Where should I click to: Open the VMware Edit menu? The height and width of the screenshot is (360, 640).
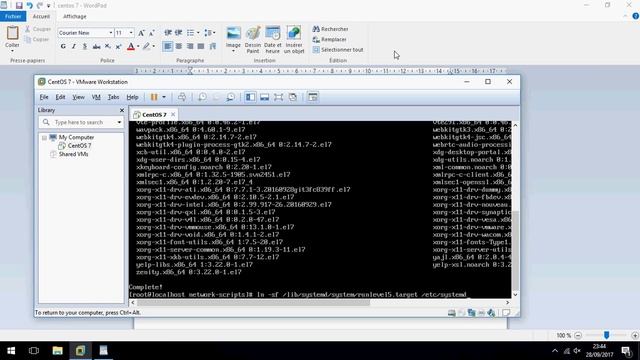click(x=60, y=97)
